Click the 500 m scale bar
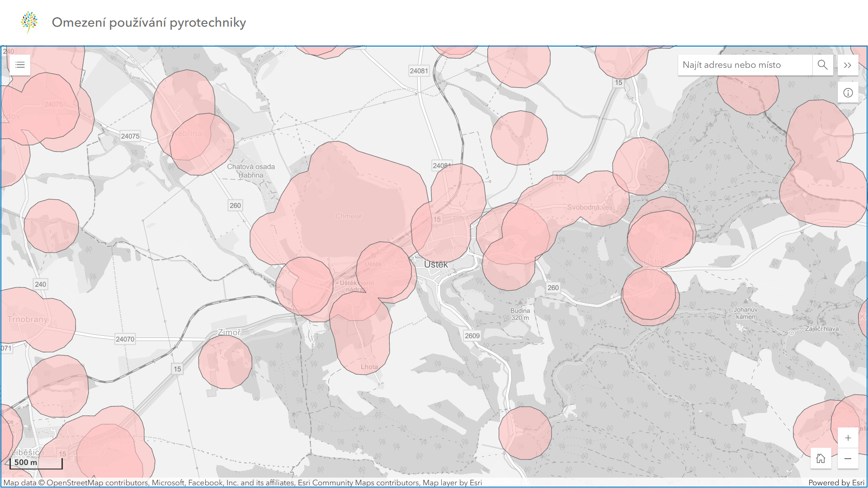 (x=36, y=463)
